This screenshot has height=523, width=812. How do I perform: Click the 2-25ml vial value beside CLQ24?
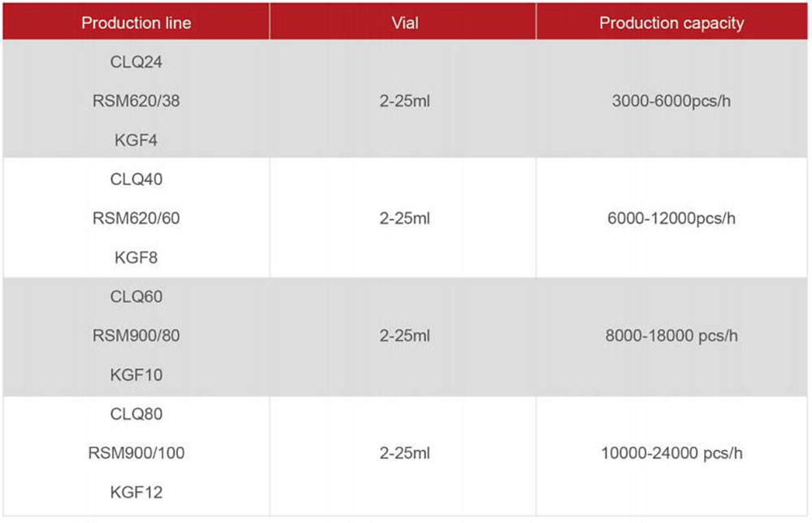(x=404, y=102)
